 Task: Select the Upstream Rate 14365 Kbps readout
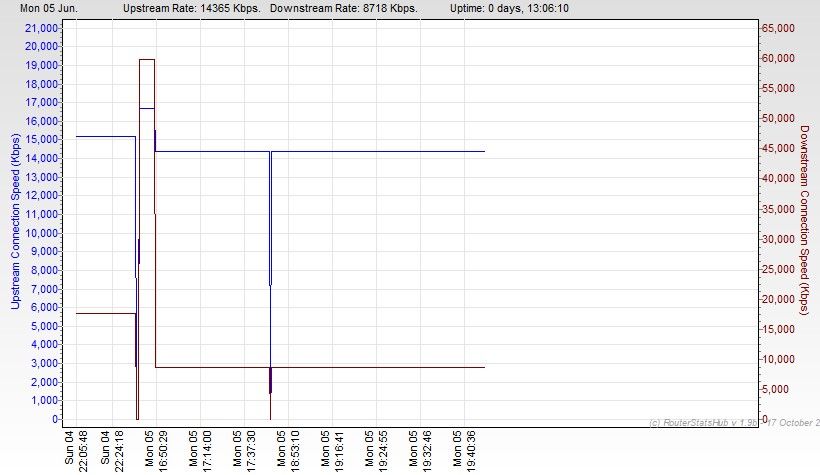click(x=189, y=7)
